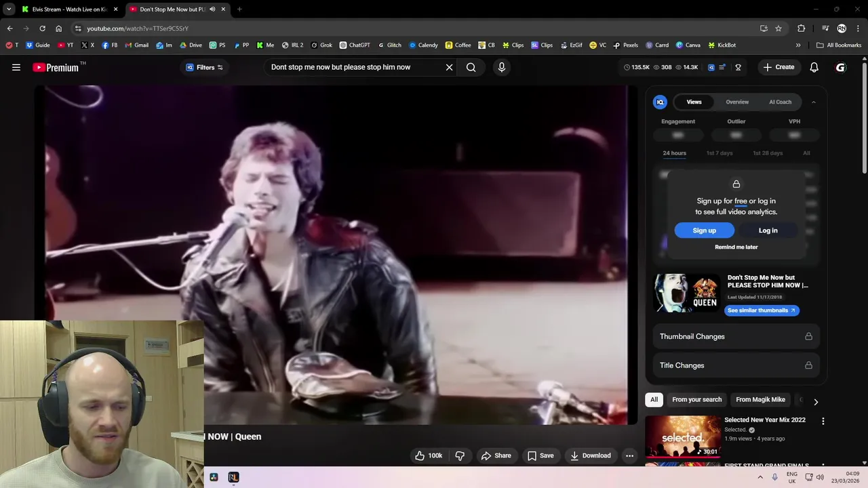Open the All Bookmarks folder
This screenshot has height=488, width=868.
pyautogui.click(x=839, y=45)
